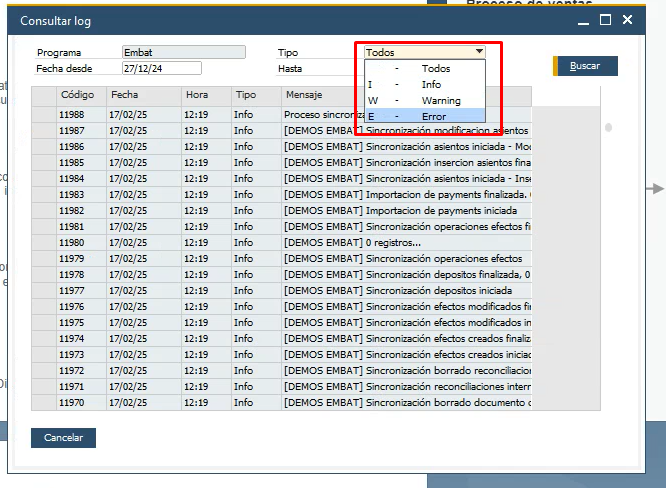666x488 pixels.
Task: Pick the Info option in Tipo list
Action: pos(425,84)
